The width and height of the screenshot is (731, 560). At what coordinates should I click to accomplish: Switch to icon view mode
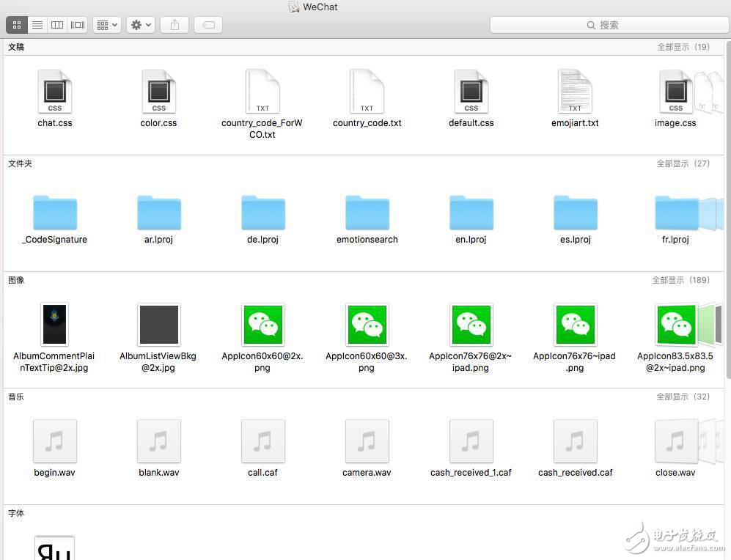(x=17, y=25)
